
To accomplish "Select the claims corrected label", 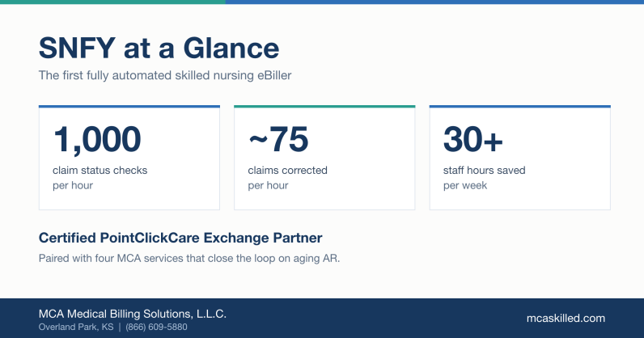I will click(x=287, y=170).
